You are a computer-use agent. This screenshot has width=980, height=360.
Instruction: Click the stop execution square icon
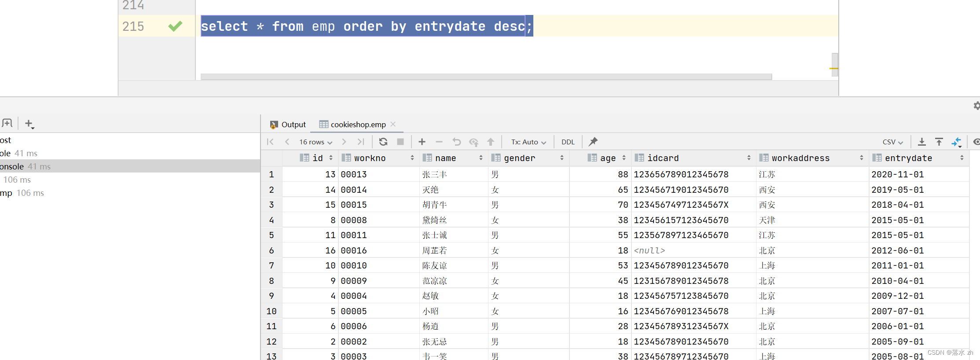pos(400,142)
